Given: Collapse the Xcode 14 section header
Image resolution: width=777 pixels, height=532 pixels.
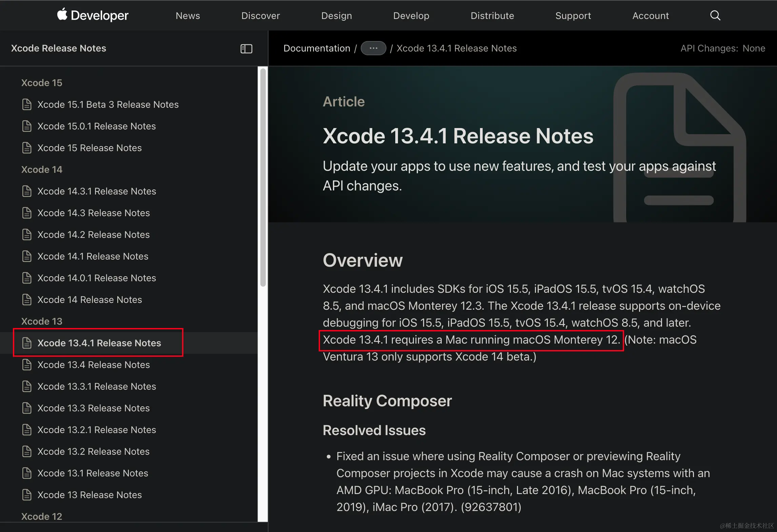Looking at the screenshot, I should point(42,169).
